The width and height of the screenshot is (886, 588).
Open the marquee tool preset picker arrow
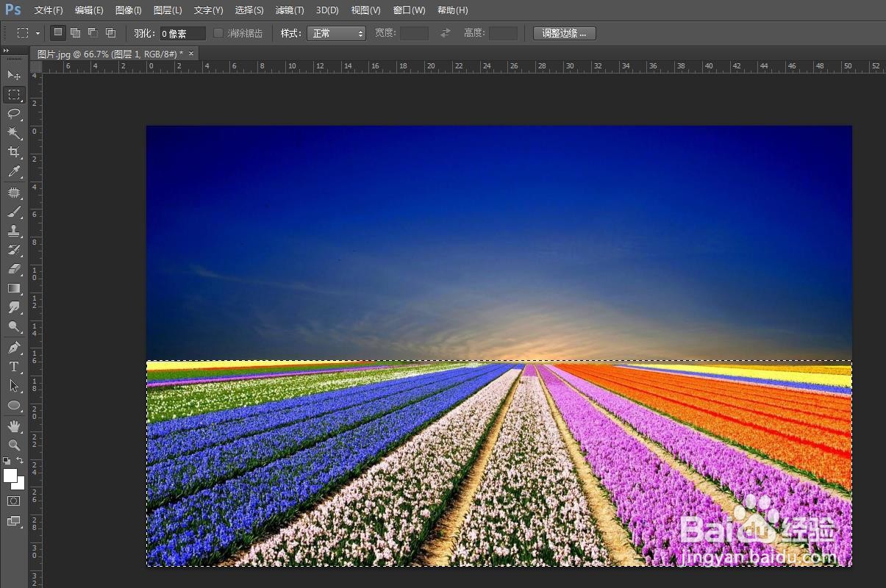click(x=37, y=33)
